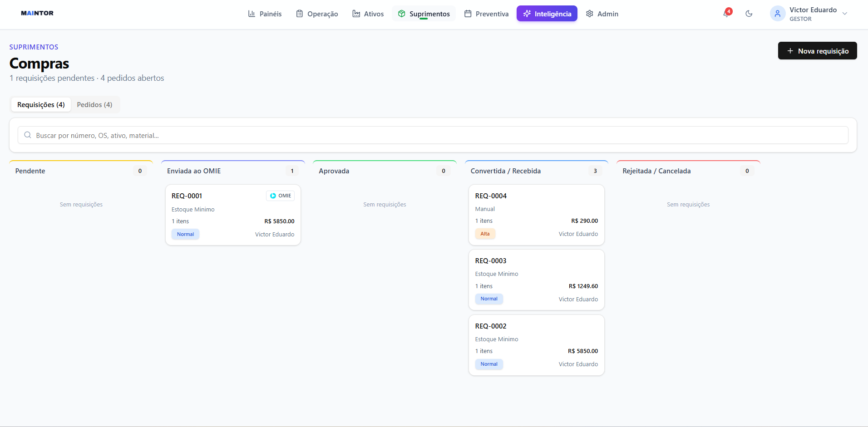Switch to the Pedidos (4) tab

[94, 105]
